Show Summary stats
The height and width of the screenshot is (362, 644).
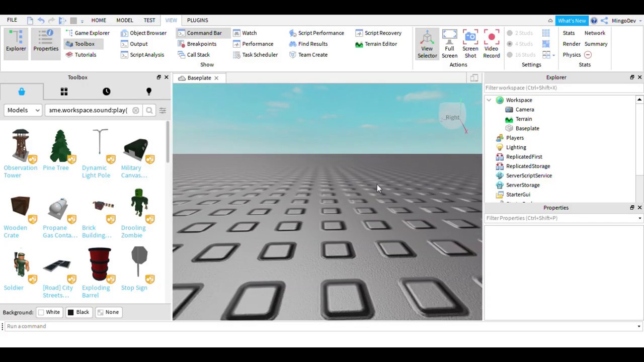(596, 44)
